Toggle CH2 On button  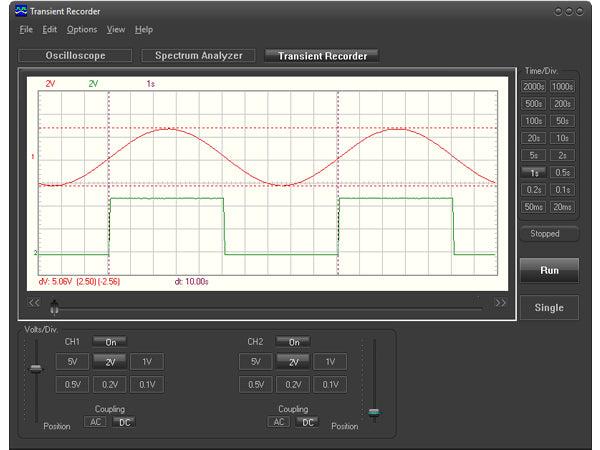[293, 342]
